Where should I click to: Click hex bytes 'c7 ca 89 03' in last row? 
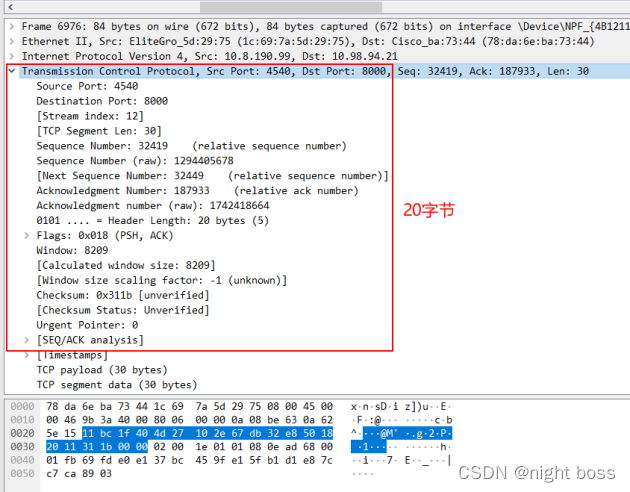point(79,474)
